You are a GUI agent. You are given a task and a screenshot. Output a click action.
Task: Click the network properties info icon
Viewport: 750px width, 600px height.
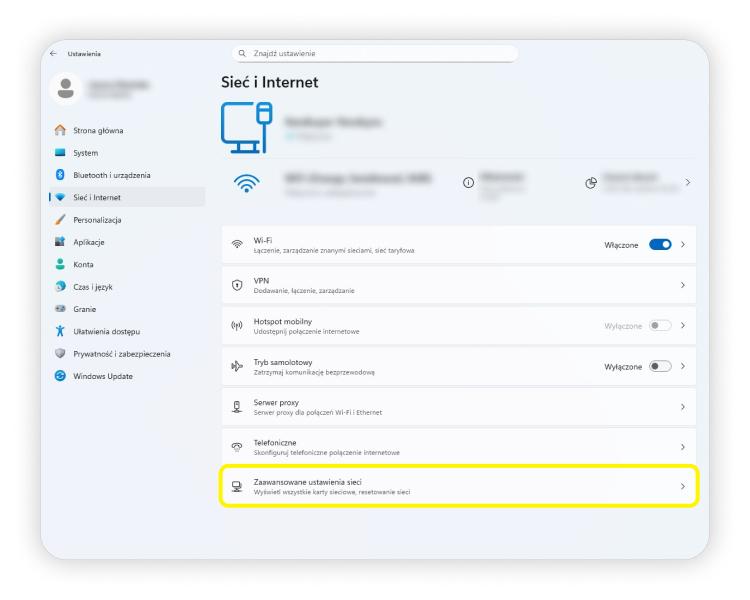pos(468,182)
